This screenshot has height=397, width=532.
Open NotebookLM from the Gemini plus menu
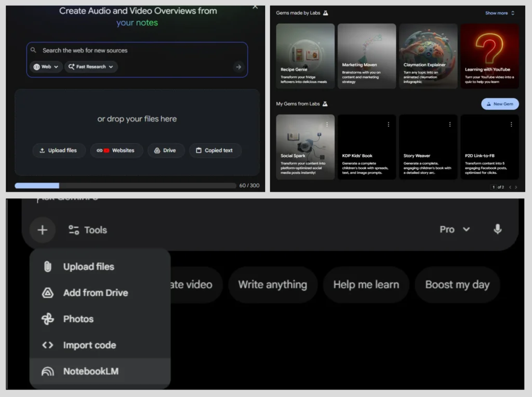91,371
